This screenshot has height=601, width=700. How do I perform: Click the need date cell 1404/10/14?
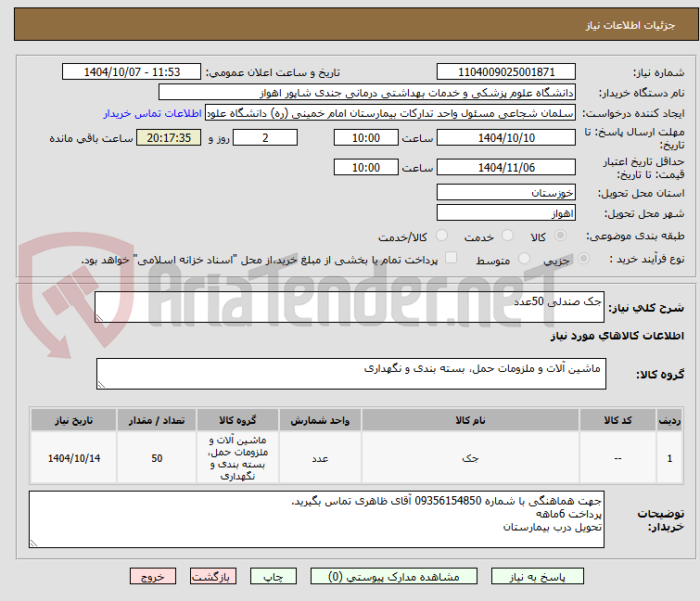(73, 458)
